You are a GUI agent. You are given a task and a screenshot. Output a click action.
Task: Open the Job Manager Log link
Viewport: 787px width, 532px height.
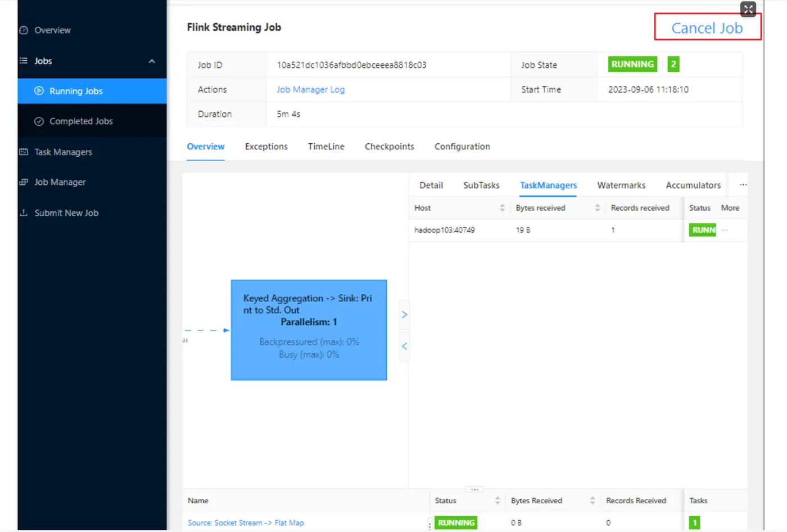(310, 89)
